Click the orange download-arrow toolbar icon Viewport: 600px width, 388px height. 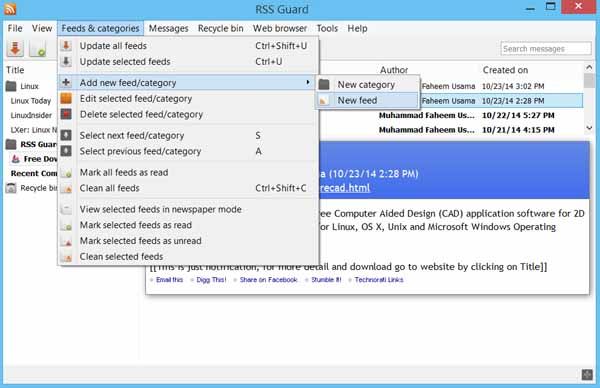[15, 49]
